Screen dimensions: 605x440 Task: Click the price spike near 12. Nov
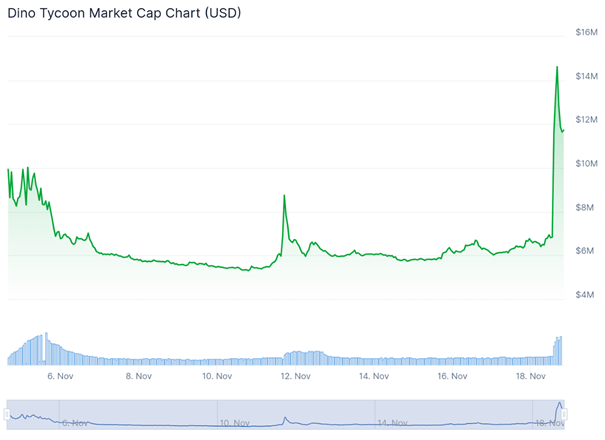tap(284, 196)
